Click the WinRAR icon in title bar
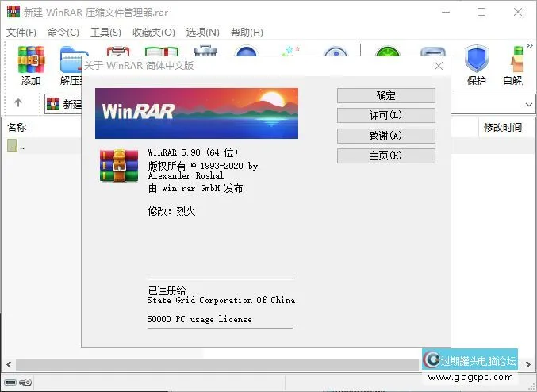Viewport: 537px width, 392px height. (x=13, y=12)
